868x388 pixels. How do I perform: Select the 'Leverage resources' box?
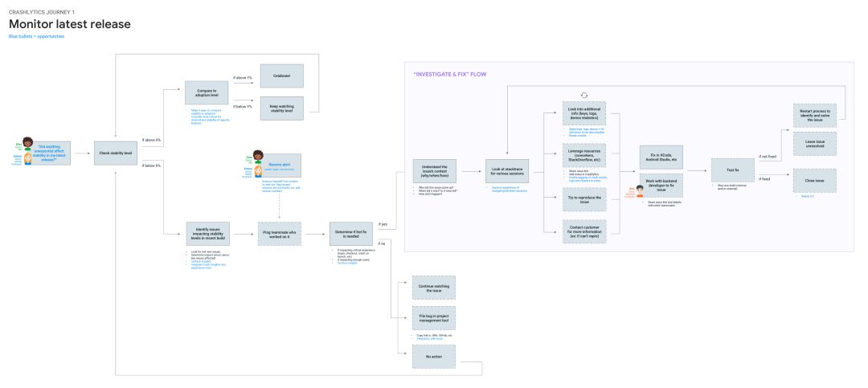point(584,155)
